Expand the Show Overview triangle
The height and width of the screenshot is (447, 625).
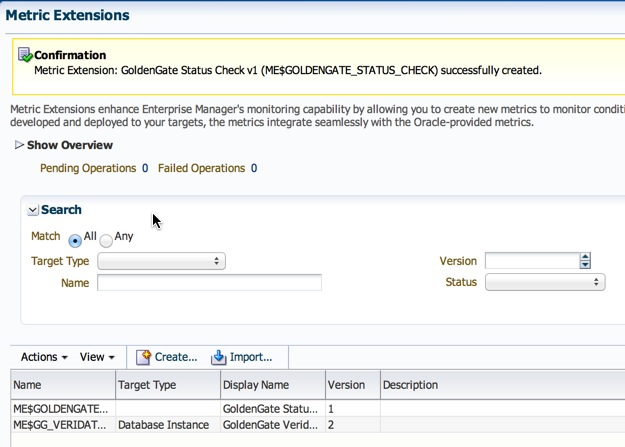19,146
